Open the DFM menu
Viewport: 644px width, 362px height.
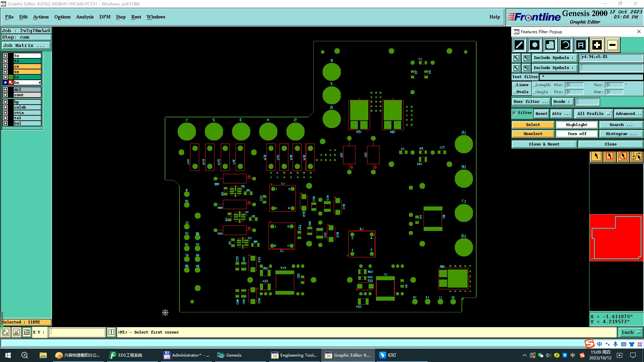pos(105,17)
